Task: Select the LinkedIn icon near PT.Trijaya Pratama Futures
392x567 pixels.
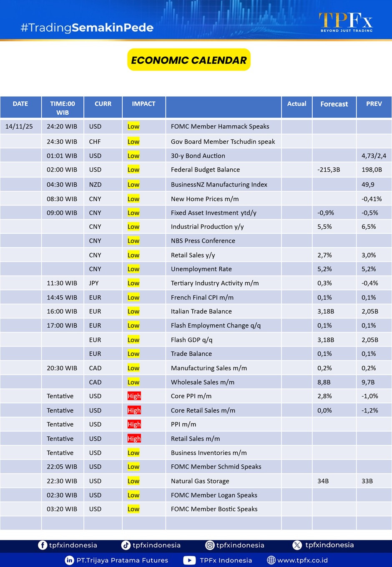Action: coord(69,560)
